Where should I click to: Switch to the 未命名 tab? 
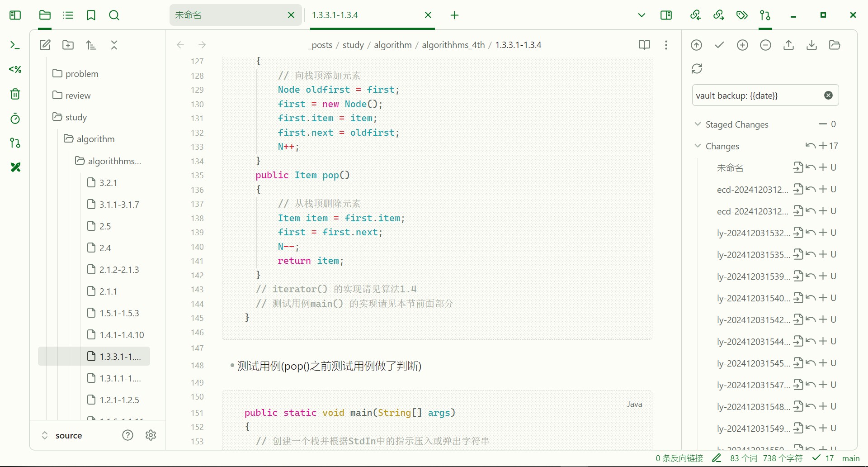[235, 15]
